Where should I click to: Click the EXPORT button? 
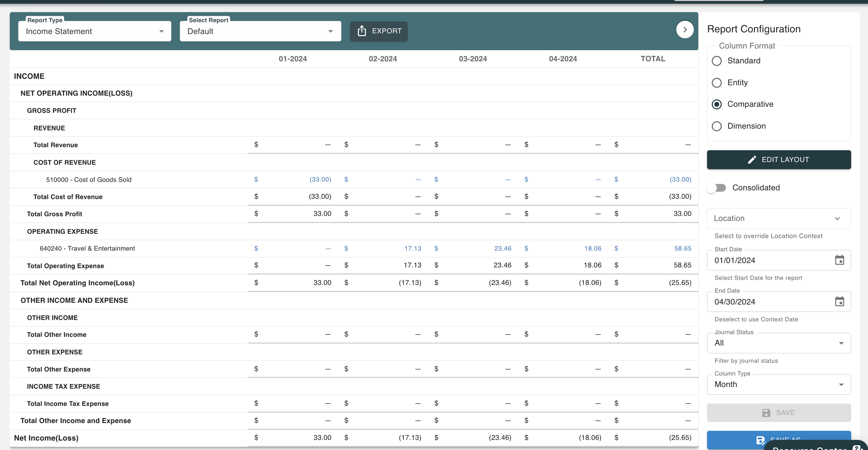click(379, 31)
